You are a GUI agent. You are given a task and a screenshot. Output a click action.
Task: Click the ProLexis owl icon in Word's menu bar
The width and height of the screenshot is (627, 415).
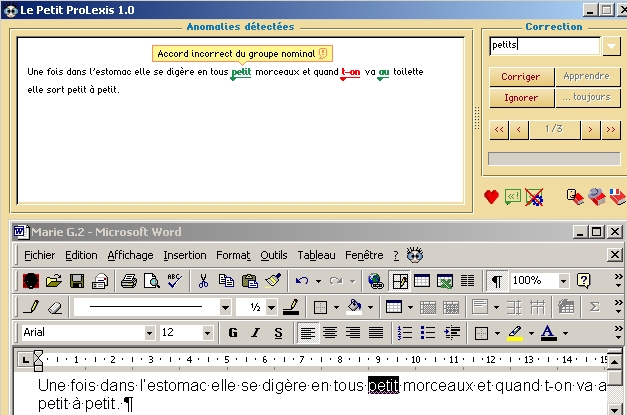click(415, 255)
